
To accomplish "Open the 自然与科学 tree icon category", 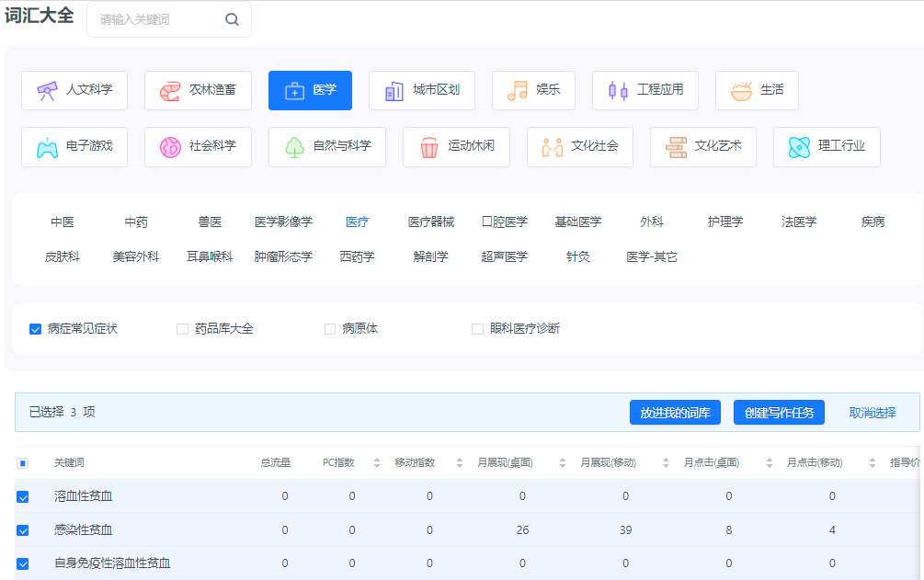I will [x=294, y=147].
